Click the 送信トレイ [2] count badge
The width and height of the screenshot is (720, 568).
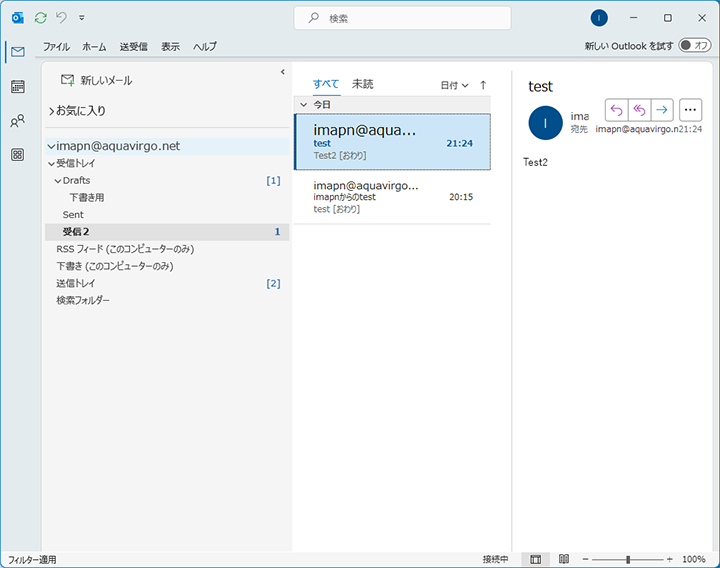[273, 283]
